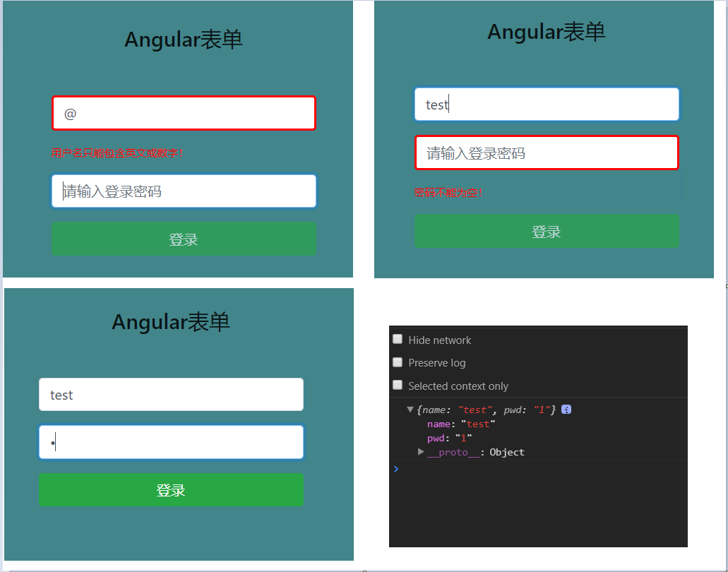The height and width of the screenshot is (572, 728).
Task: Collapse the logged {name, pwd} object
Action: coord(410,410)
